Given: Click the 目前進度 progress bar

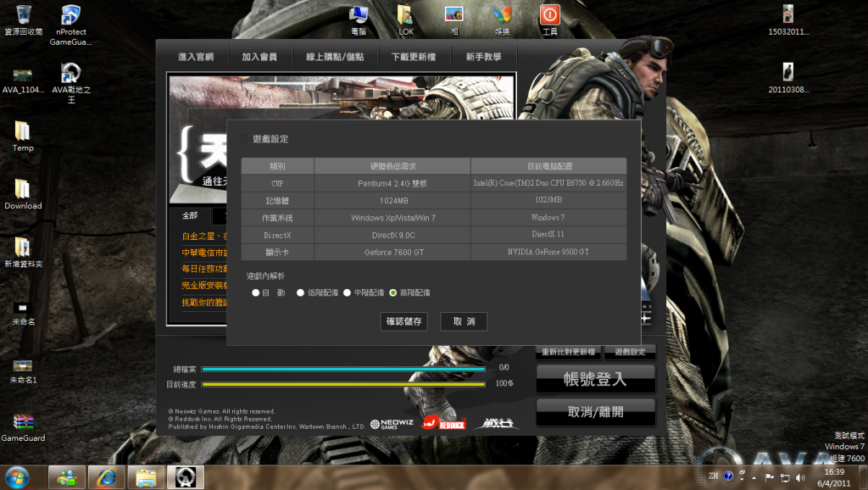Looking at the screenshot, I should coord(343,384).
